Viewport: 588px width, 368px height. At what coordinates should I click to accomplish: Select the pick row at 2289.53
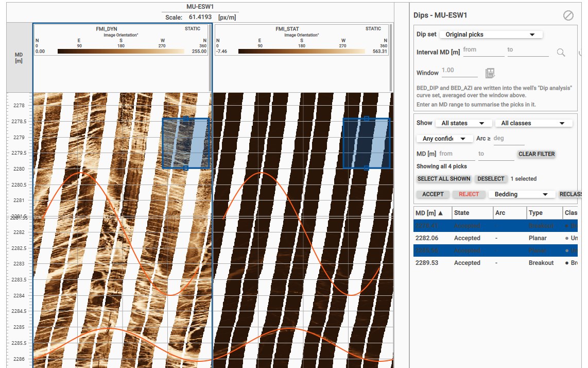495,263
